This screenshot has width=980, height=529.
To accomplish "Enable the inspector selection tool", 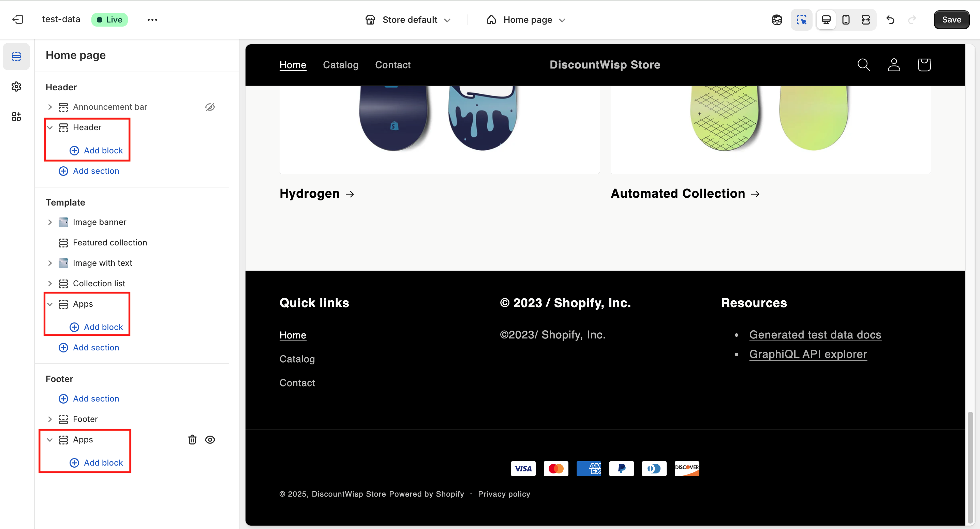I will coord(801,20).
